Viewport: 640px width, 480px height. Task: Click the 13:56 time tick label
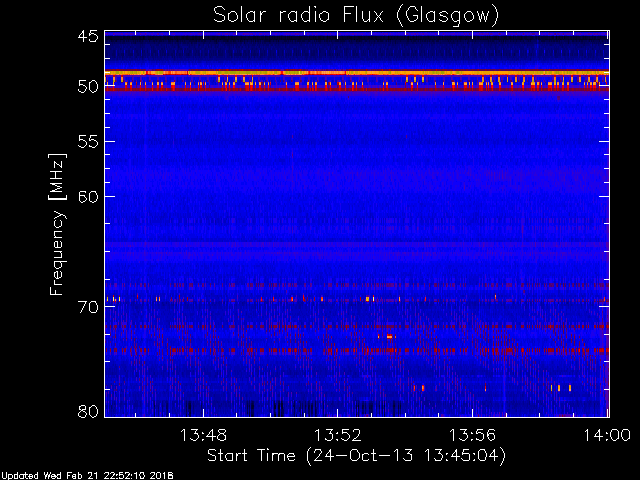coord(473,435)
